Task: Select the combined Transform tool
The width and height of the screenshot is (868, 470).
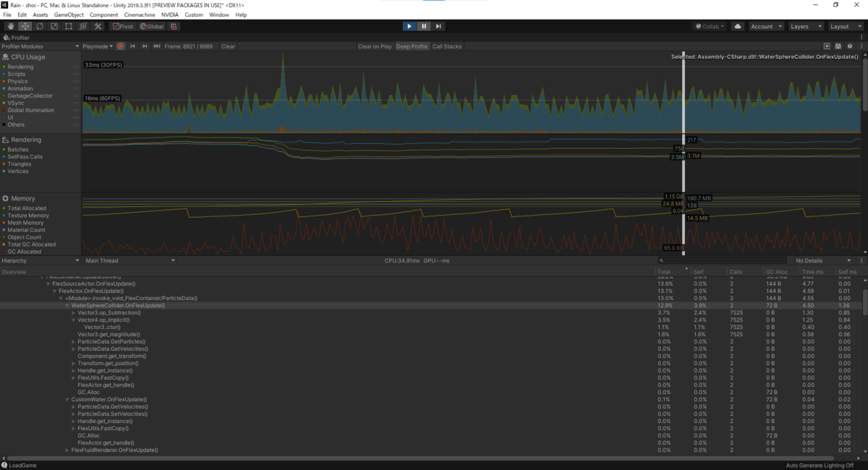Action: (83, 26)
